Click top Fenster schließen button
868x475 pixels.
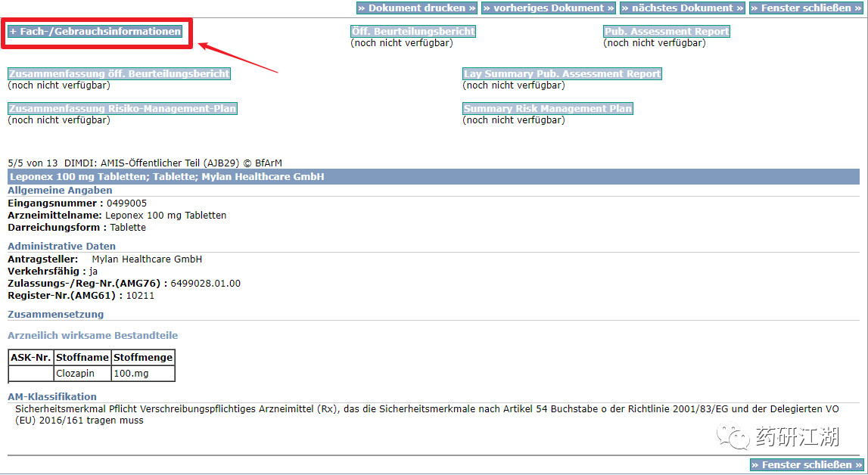[806, 8]
